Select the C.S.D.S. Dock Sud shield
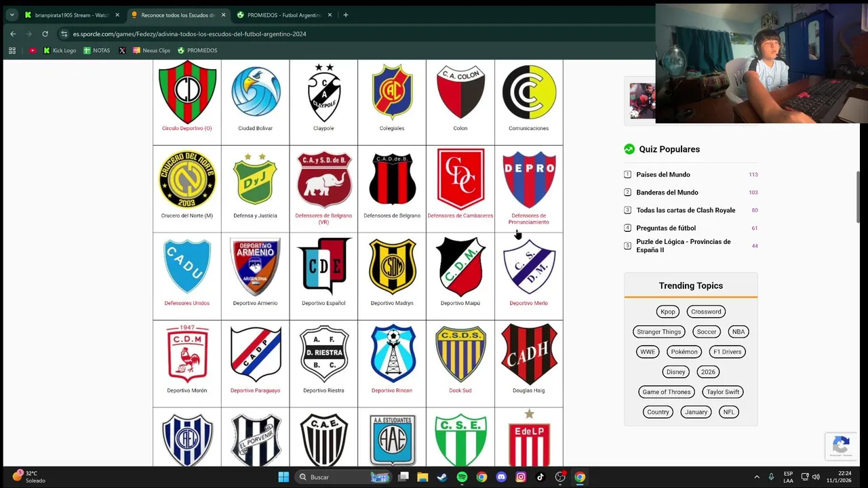868x488 pixels. 460,354
